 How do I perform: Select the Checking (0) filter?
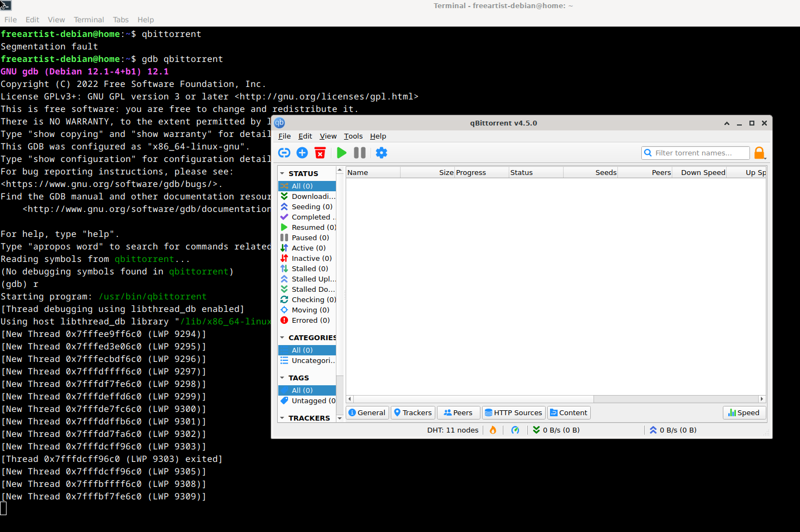tap(307, 299)
